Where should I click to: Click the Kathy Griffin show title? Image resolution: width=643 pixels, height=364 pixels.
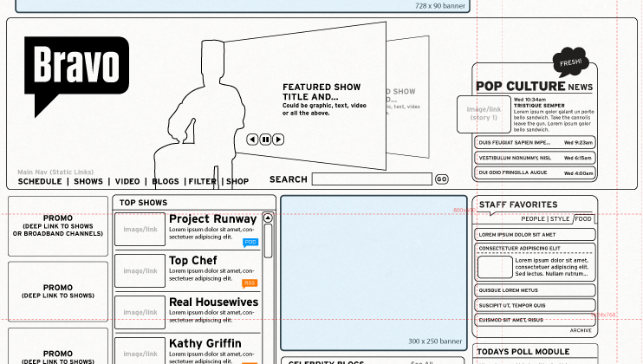pos(205,343)
